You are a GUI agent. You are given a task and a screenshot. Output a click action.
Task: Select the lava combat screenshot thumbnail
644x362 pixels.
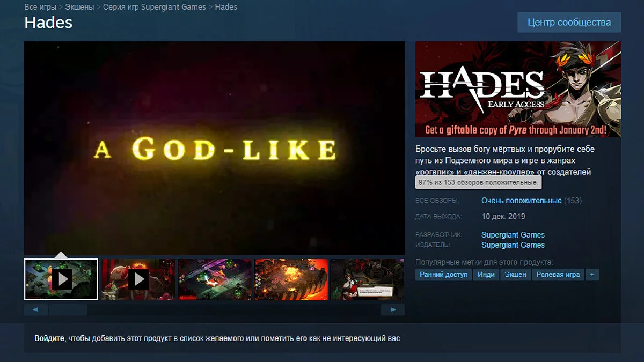291,279
